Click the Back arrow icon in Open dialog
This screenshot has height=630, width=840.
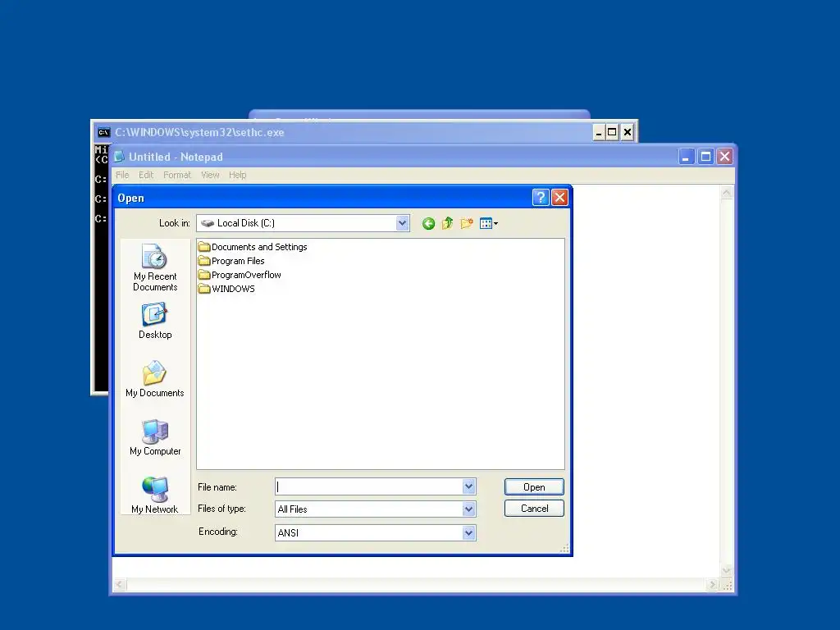pyautogui.click(x=428, y=223)
